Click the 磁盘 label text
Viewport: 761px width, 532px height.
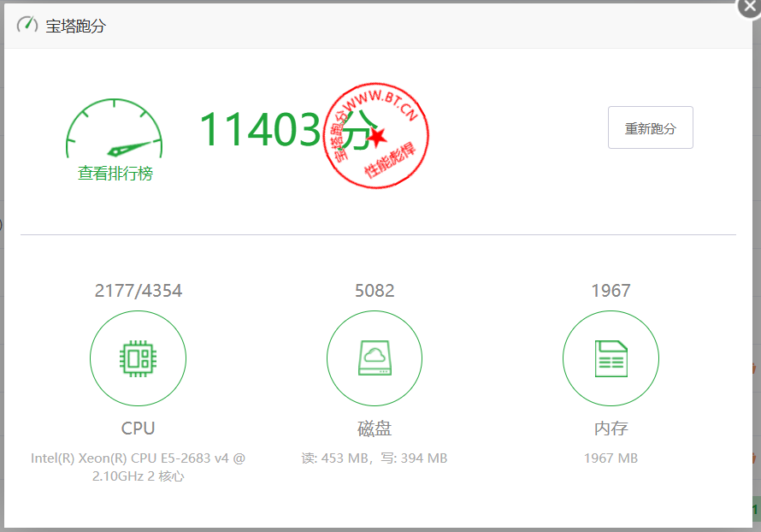[375, 429]
